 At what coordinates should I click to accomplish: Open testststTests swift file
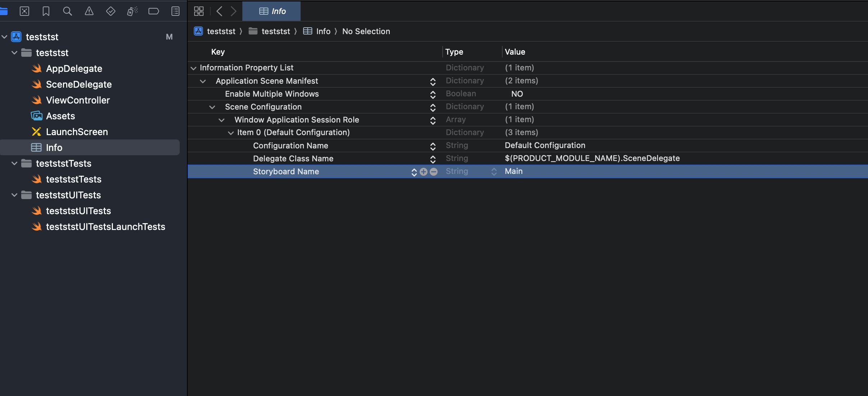(74, 179)
